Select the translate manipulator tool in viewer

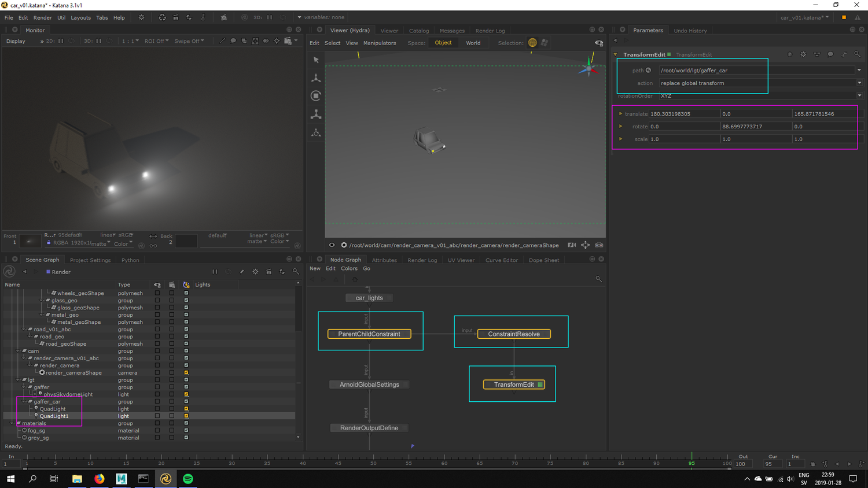[316, 77]
